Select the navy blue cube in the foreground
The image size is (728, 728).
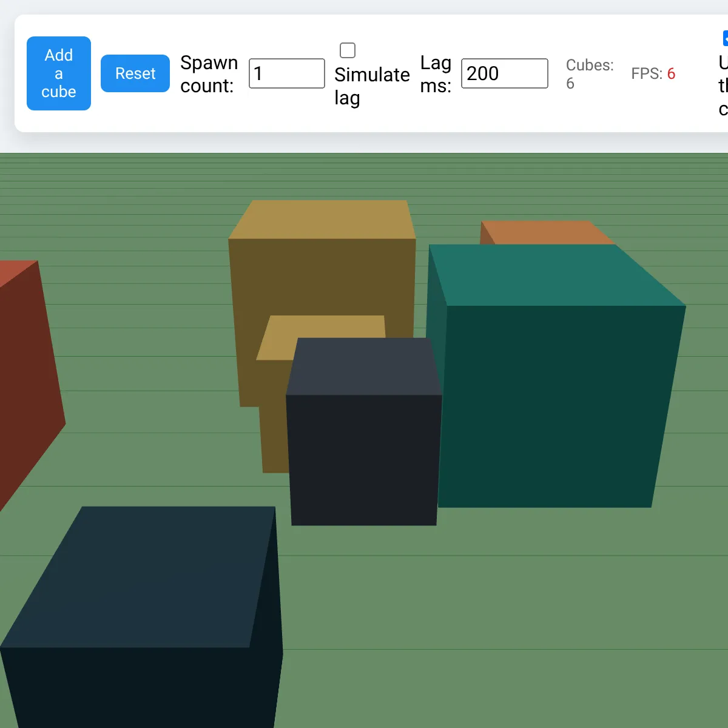pos(140,607)
